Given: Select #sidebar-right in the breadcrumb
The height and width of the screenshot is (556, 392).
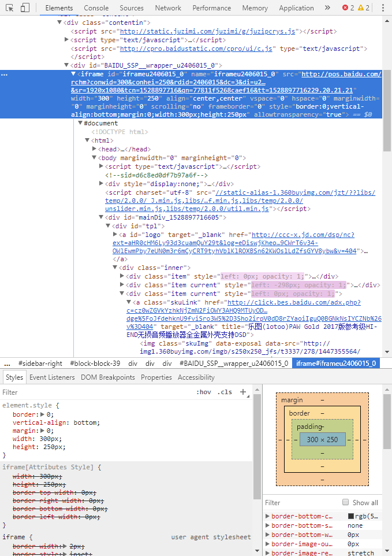Looking at the screenshot, I should coord(40,364).
